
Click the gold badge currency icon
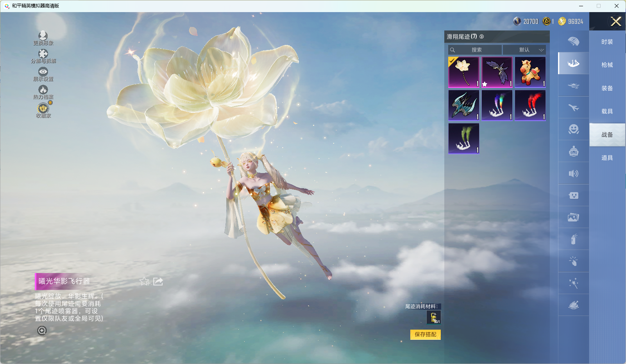click(x=547, y=21)
